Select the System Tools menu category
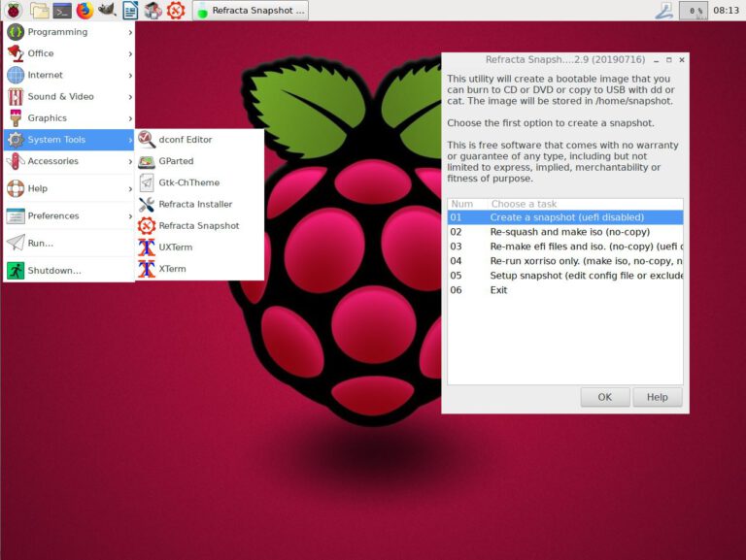Screen dimensions: 746x560 (70, 140)
